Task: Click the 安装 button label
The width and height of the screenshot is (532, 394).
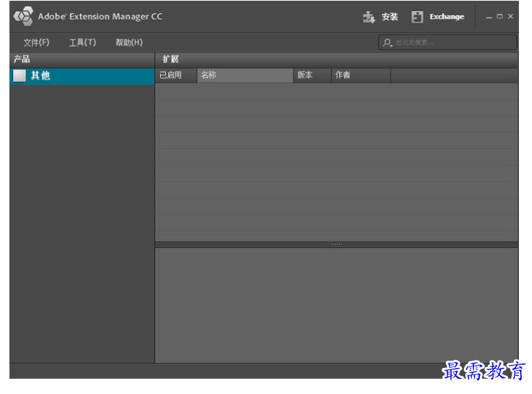Action: 389,17
